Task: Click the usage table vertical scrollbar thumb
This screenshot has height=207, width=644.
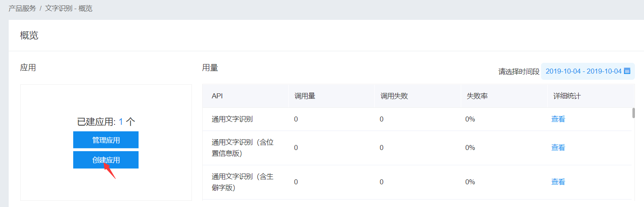Action: [633, 113]
